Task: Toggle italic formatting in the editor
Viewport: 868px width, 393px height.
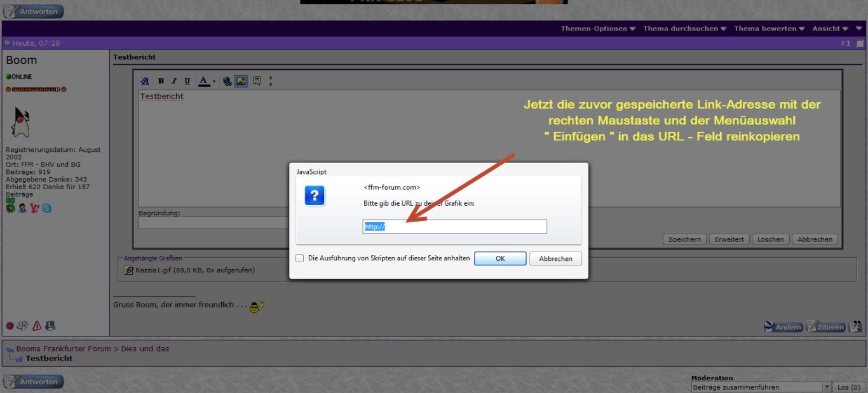Action: tap(173, 81)
